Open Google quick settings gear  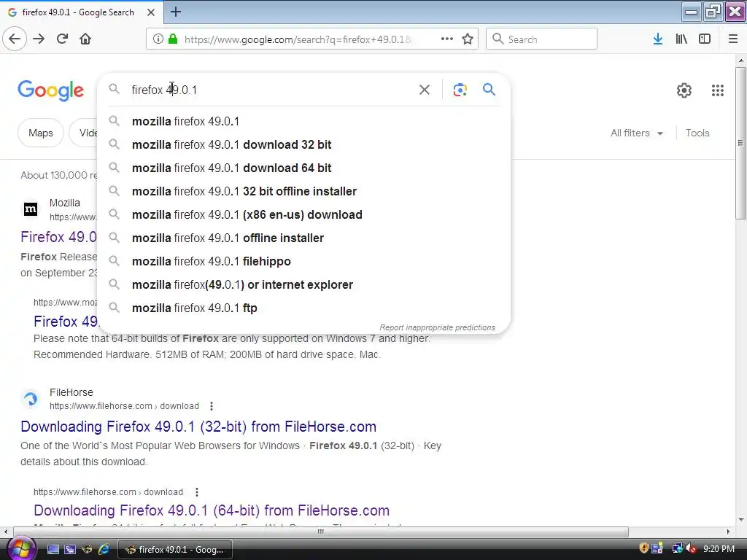tap(684, 90)
